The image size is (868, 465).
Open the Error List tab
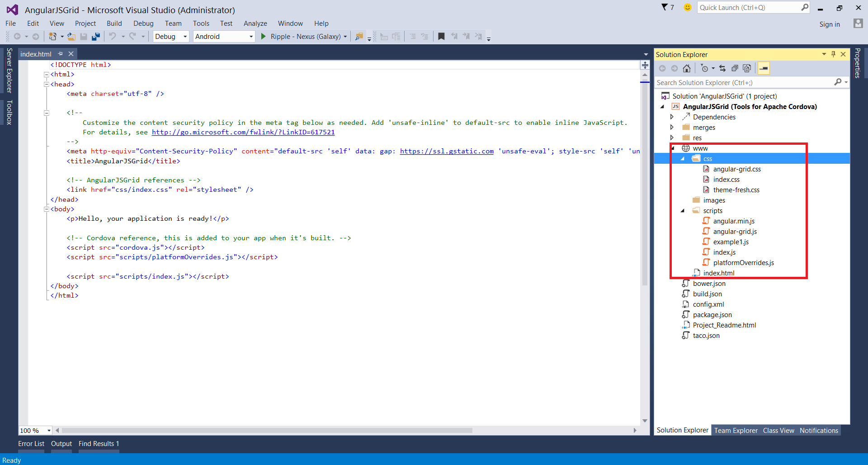coord(31,444)
